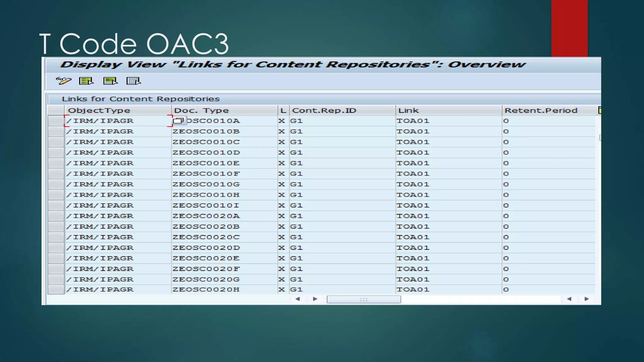Click Doc. Type cell ZEOSC0010E
This screenshot has height=362, width=644.
225,163
